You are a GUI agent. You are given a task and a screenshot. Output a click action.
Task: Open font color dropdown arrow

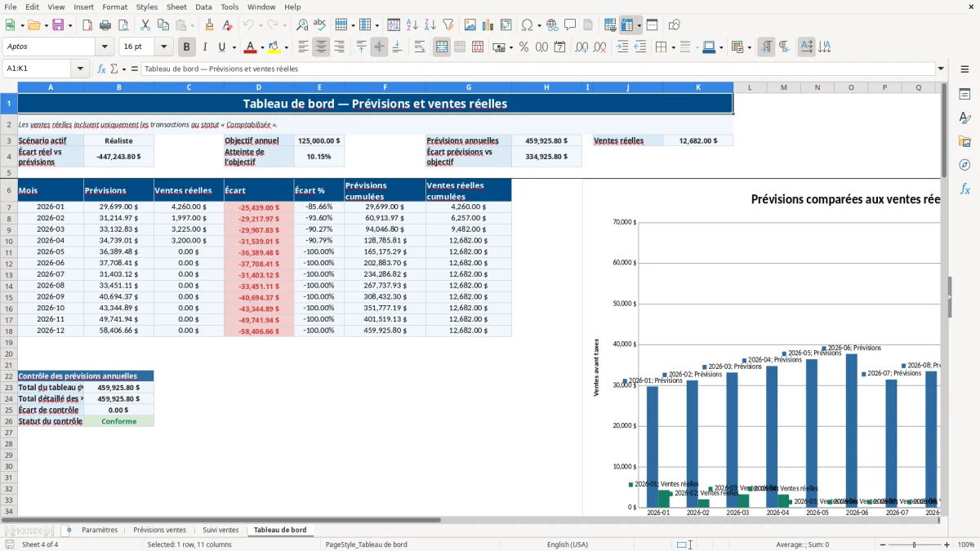[262, 47]
